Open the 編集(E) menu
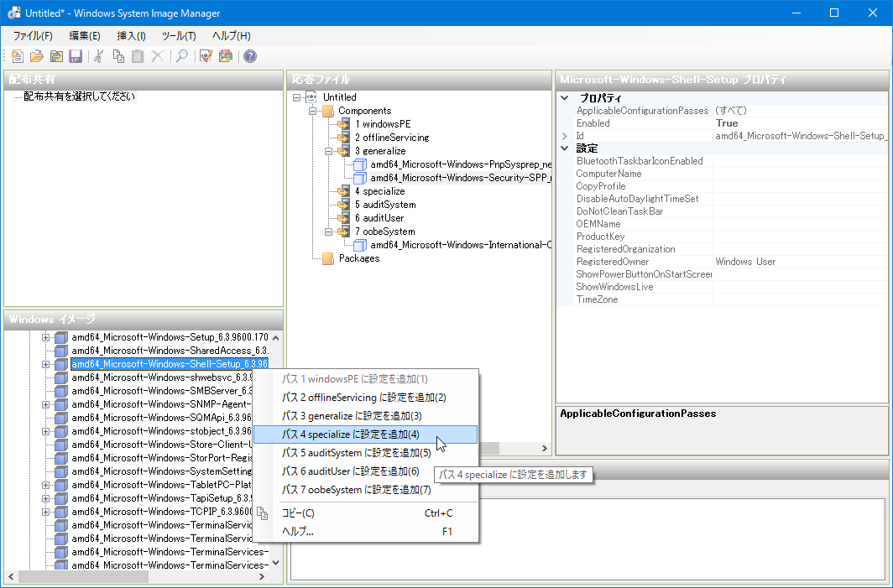 84,36
